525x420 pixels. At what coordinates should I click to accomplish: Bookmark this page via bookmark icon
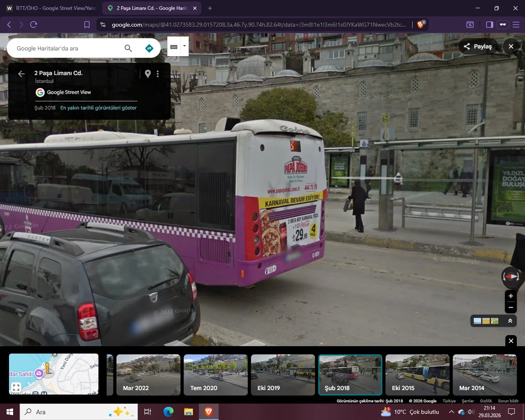coord(87,25)
